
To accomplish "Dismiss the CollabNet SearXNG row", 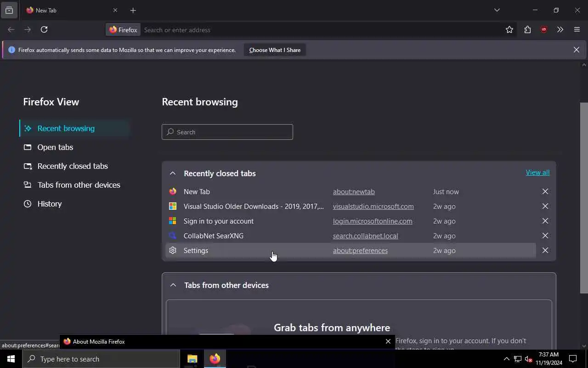I will [x=545, y=236].
